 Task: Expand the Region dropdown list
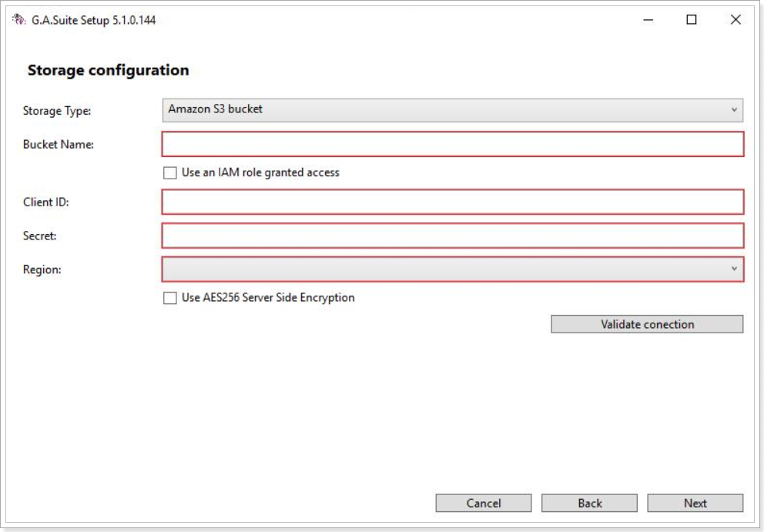(x=453, y=269)
